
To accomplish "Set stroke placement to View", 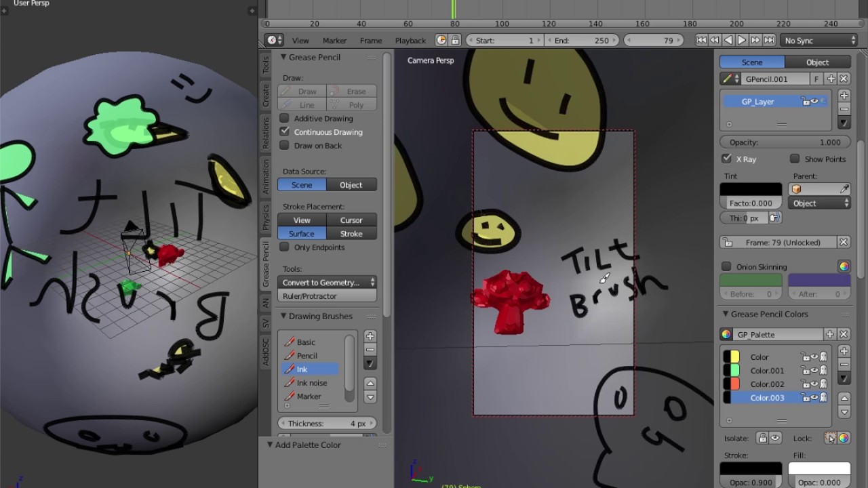I will click(x=302, y=220).
